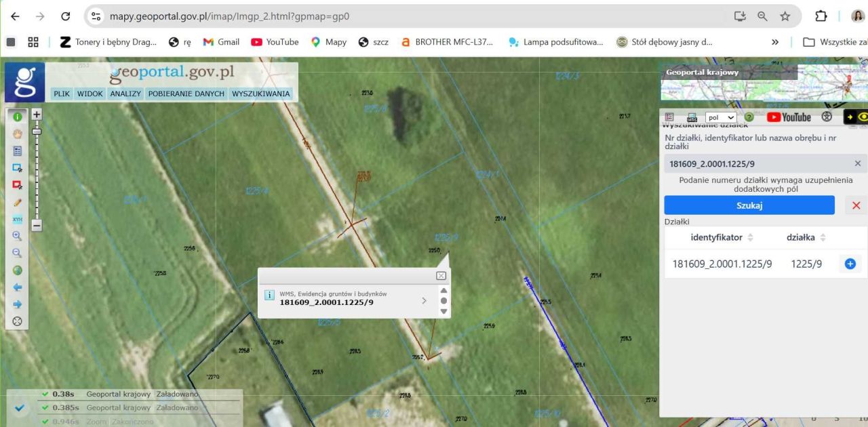
Task: Click the zoom slider handle
Action: 37,131
